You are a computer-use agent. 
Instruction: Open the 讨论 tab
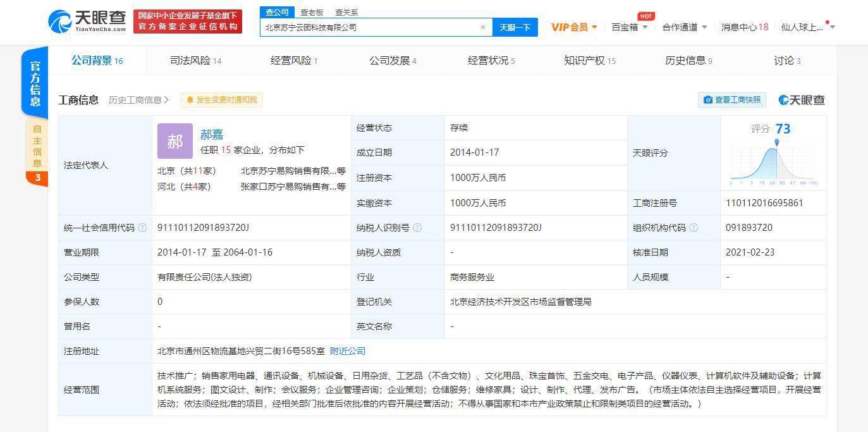tap(787, 61)
